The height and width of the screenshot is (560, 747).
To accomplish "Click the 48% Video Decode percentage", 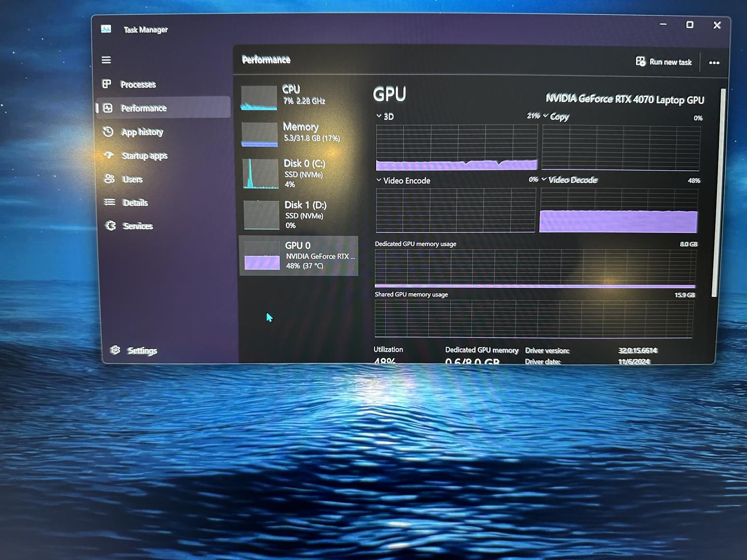I will pyautogui.click(x=694, y=180).
